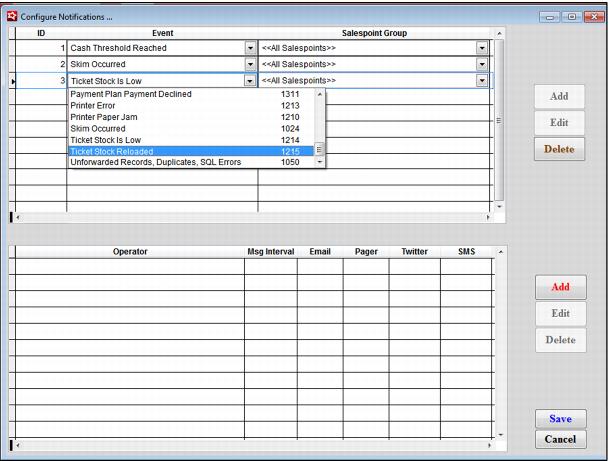Click notifications grid vertical scrollbar thumb
Viewport: 610px width, 461px height.
point(499,121)
